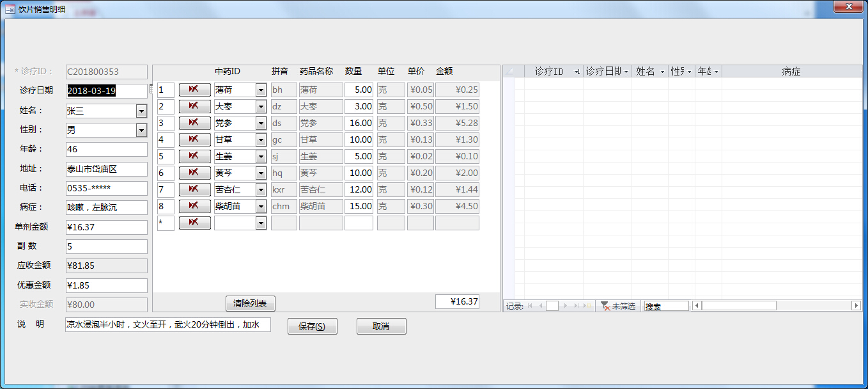Screen dimensions: 868x389
Task: Click the amount ¥5.28 in 党参 row
Action: point(457,123)
